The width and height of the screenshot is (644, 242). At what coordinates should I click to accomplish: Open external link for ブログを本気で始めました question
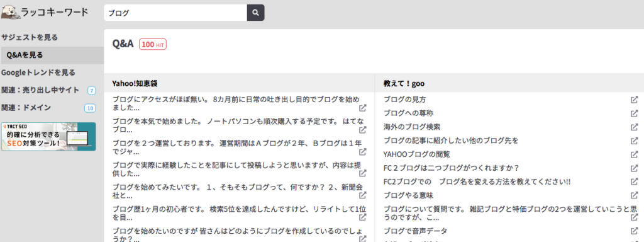[363, 130]
